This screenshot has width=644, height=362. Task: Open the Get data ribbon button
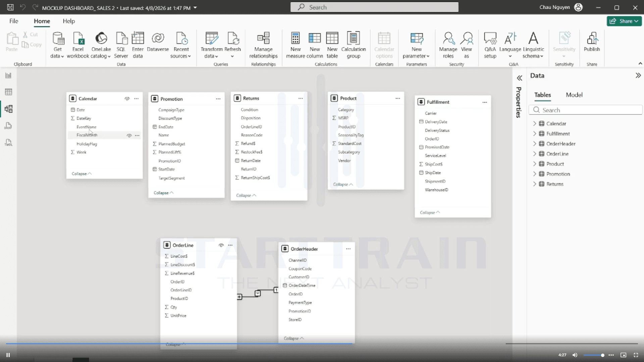pyautogui.click(x=57, y=45)
